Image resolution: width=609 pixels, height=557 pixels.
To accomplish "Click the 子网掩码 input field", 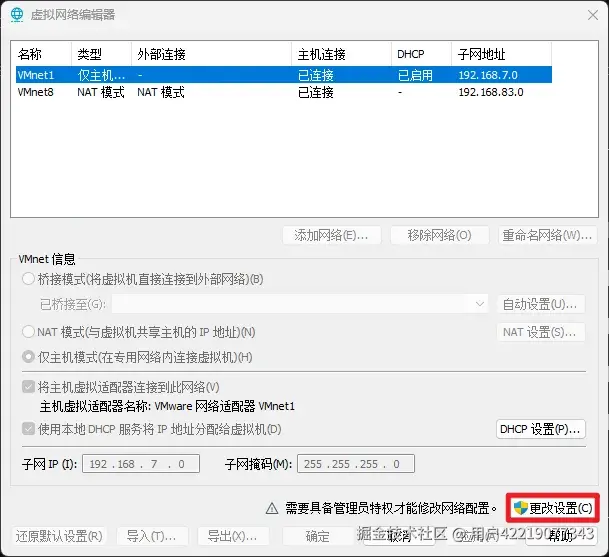I will click(x=356, y=464).
